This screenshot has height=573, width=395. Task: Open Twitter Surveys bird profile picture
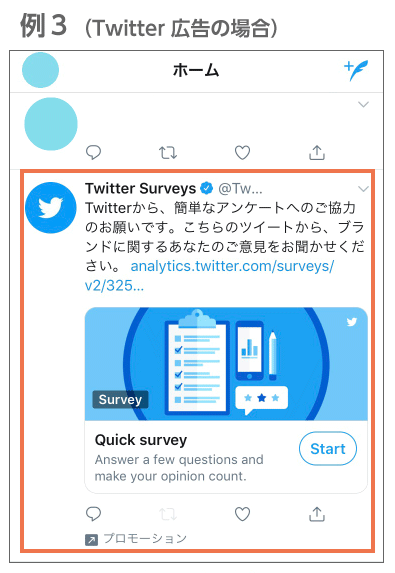(x=51, y=208)
